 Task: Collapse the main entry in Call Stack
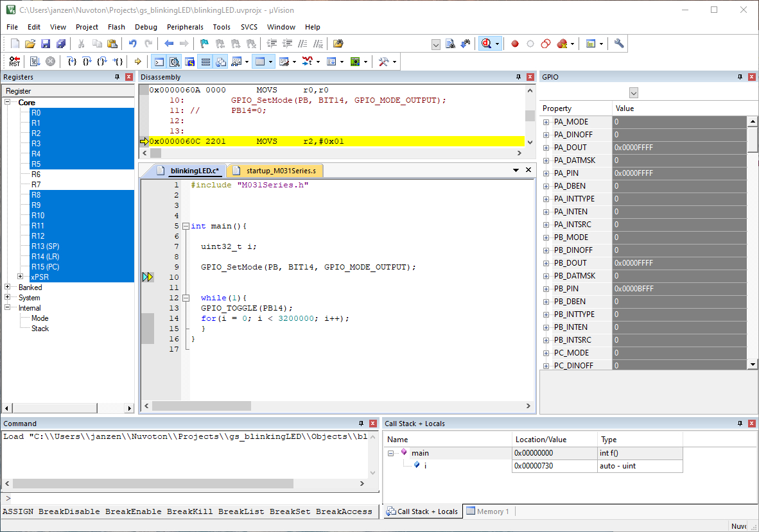pos(391,452)
